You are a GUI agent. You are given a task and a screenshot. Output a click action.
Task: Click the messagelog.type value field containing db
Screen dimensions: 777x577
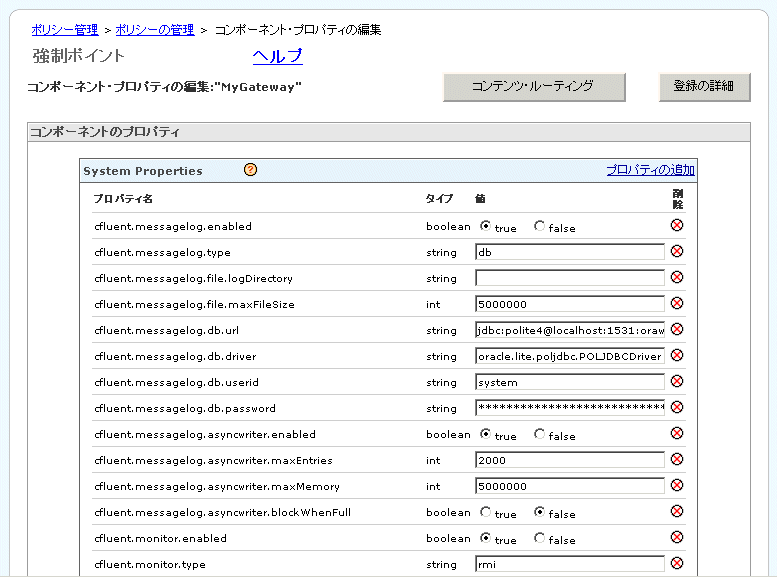pyautogui.click(x=570, y=252)
